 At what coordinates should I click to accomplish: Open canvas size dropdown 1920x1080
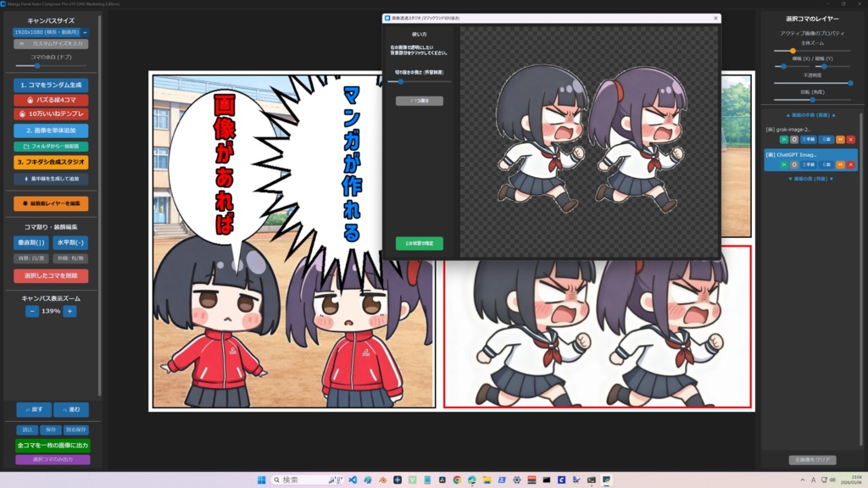(51, 32)
